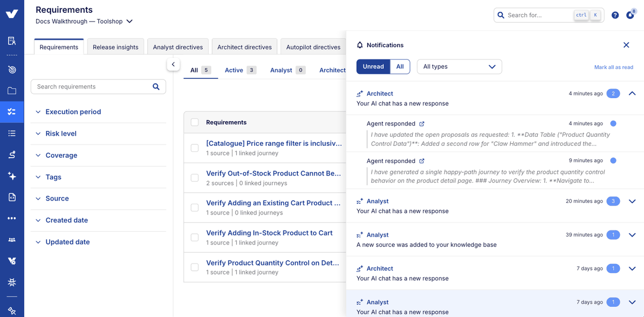Switch notifications filter to All
This screenshot has width=644, height=317.
pos(400,67)
